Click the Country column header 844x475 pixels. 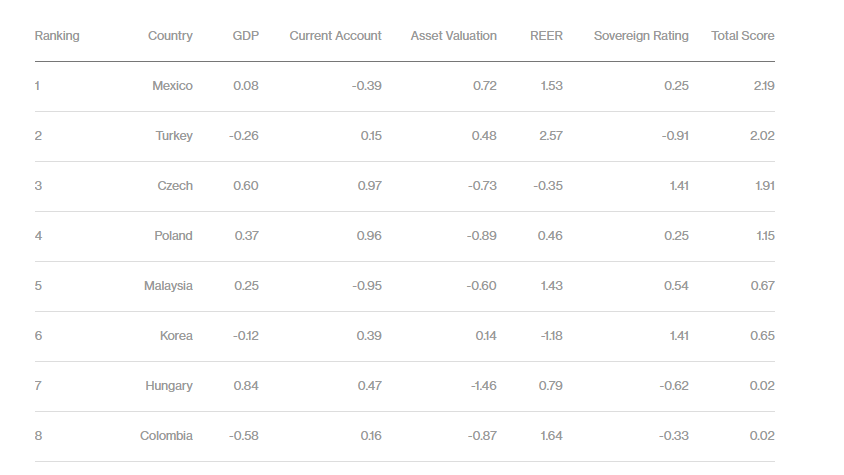point(170,36)
